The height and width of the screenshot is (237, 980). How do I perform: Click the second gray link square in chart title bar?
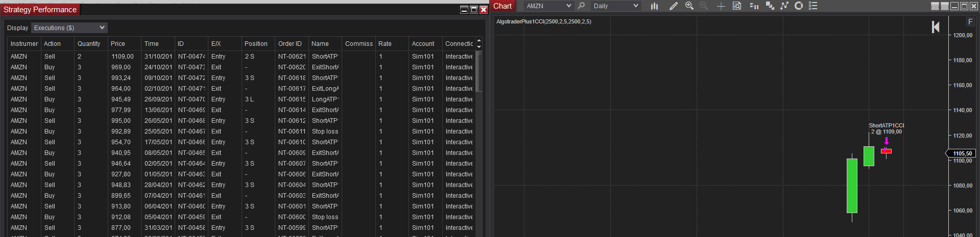[x=945, y=6]
